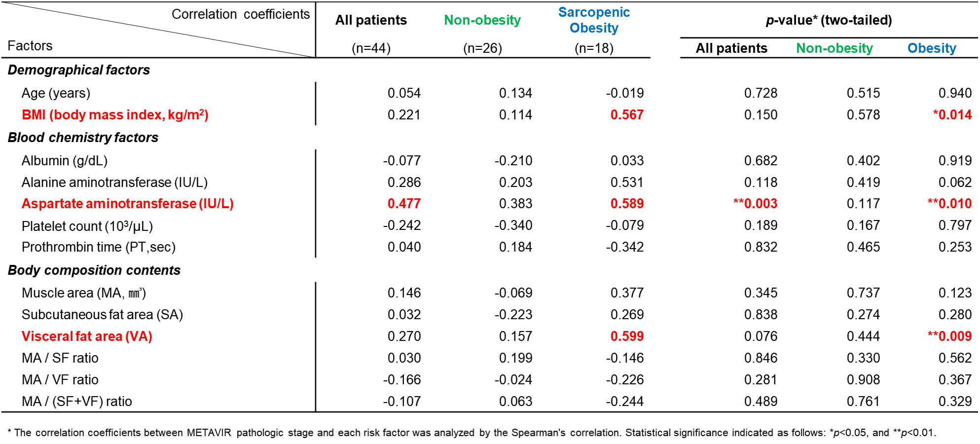This screenshot has width=980, height=444.
Task: Click the p-value (two-tailed) header
Action: [x=829, y=20]
